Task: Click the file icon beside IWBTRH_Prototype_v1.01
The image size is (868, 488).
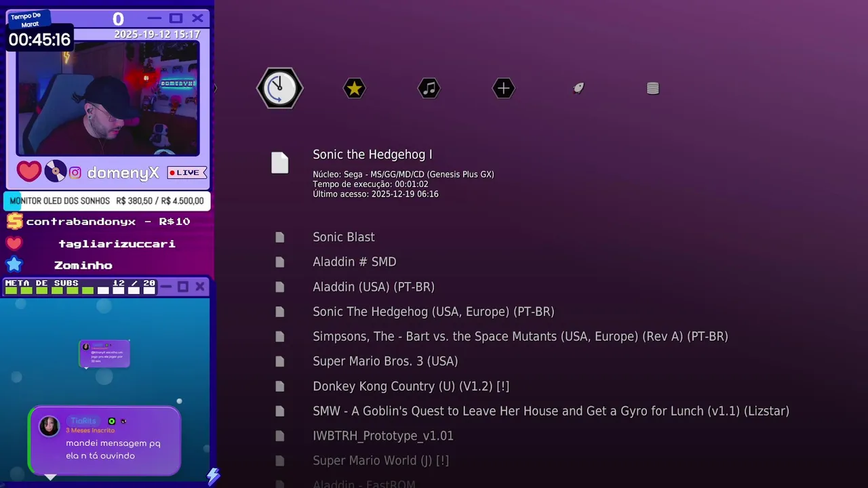Action: click(279, 436)
